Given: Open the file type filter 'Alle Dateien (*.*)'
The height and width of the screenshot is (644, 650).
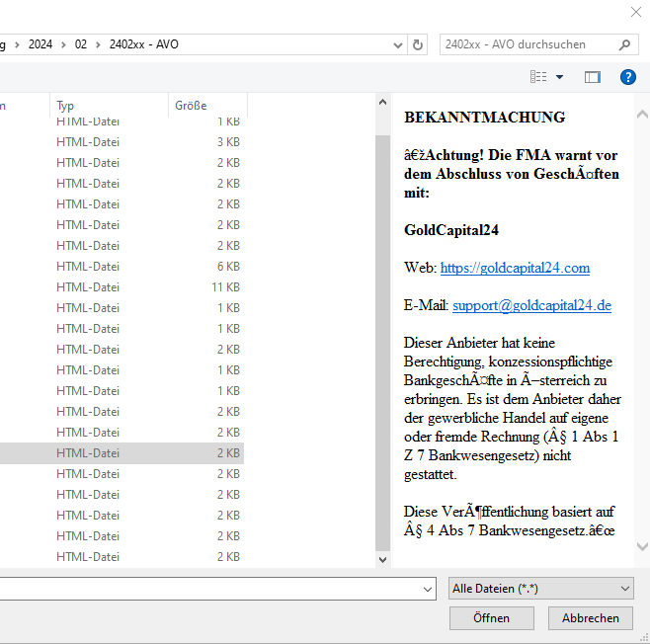Looking at the screenshot, I should tap(541, 588).
